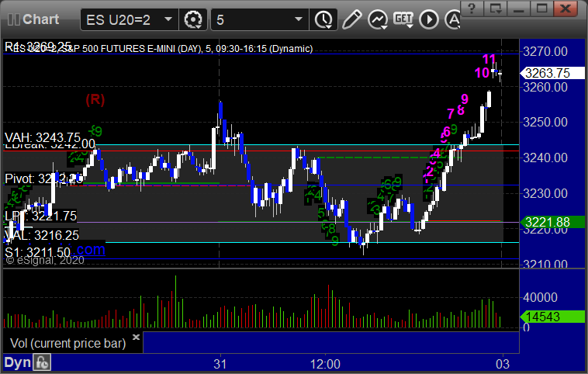Open the window help question-mark button

pyautogui.click(x=472, y=8)
